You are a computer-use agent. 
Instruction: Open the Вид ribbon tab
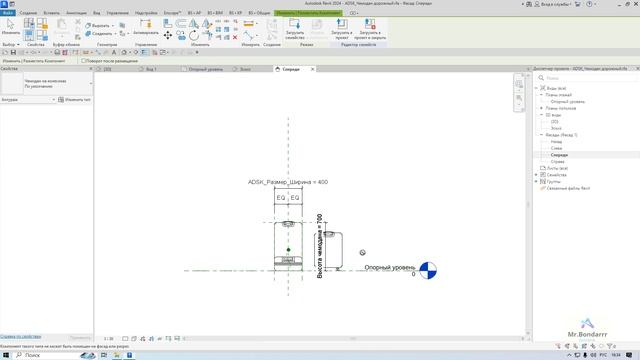(96, 13)
